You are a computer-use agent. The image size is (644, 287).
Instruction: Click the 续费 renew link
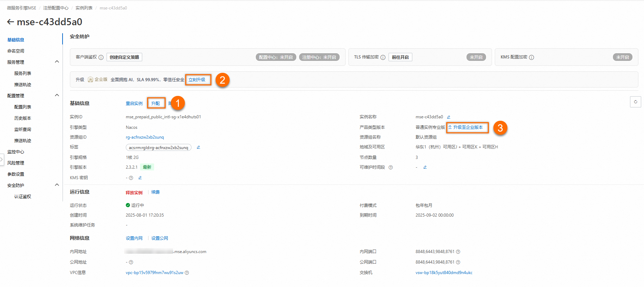click(155, 192)
